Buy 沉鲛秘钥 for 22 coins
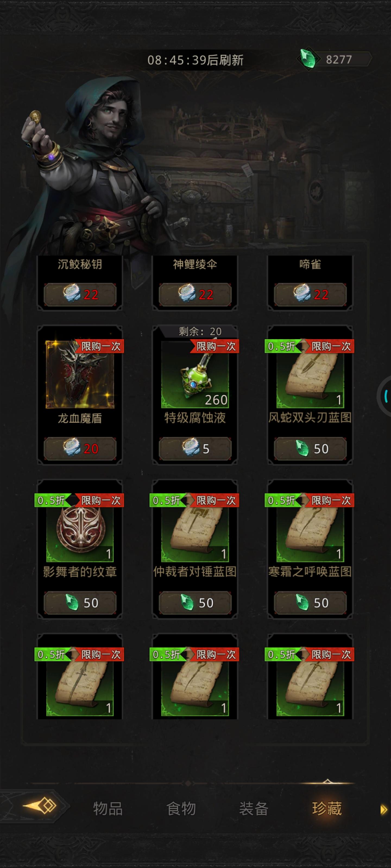 (80, 295)
